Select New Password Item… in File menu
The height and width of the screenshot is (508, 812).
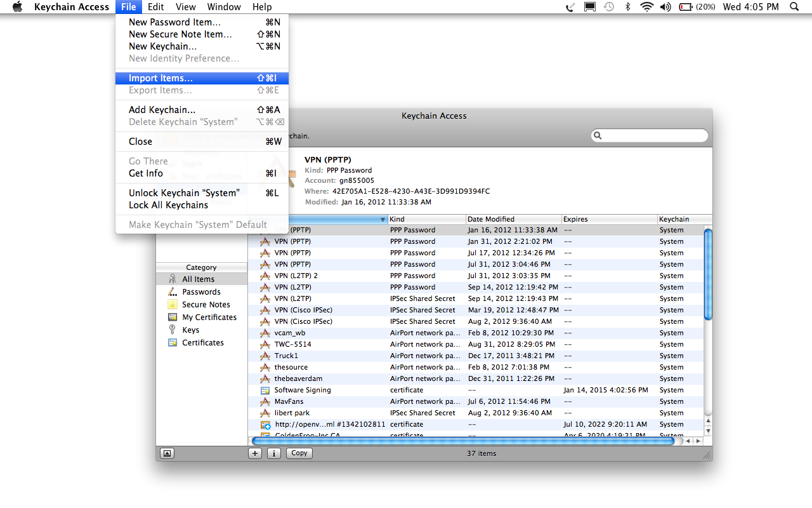[202, 22]
